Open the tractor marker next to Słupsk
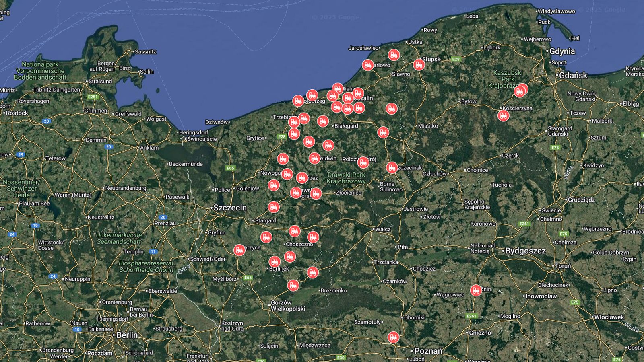 click(x=419, y=64)
